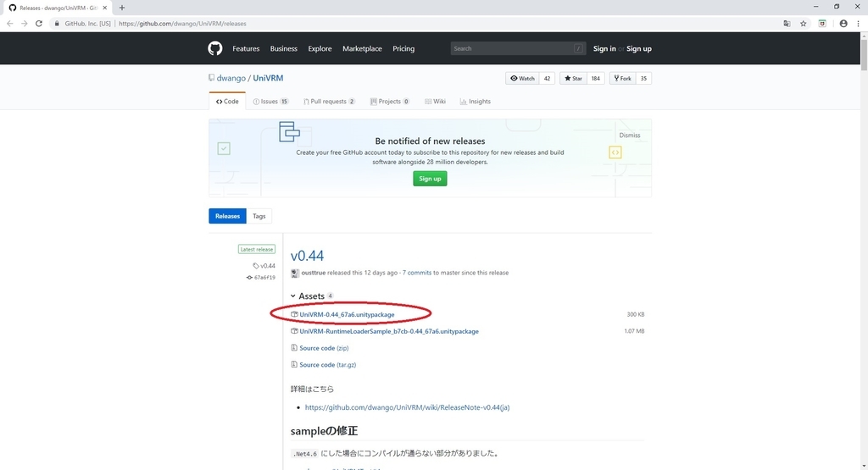Viewport: 868px width, 470px height.
Task: Switch to the Projects tab
Action: click(390, 101)
